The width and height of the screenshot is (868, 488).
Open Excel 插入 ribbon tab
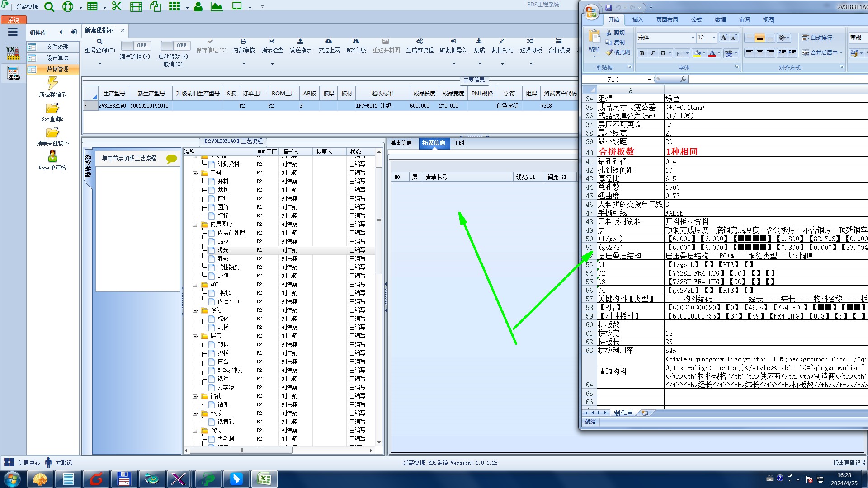click(x=637, y=20)
